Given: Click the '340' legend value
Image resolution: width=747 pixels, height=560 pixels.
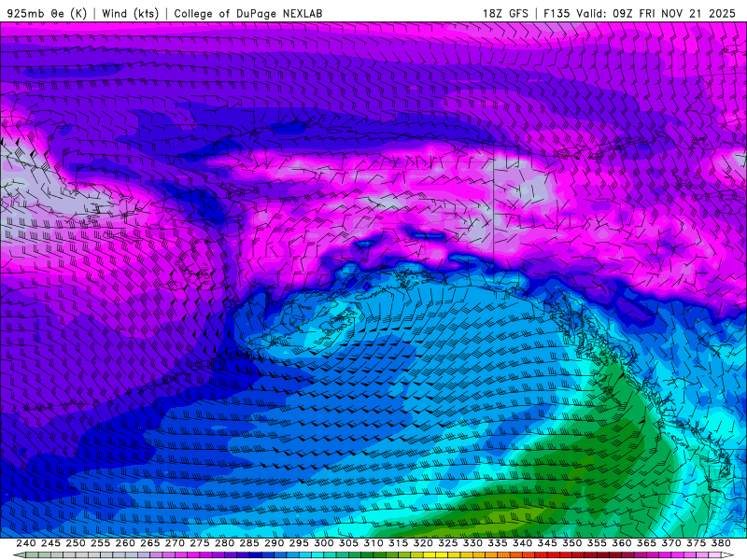Looking at the screenshot, I should [x=522, y=543].
